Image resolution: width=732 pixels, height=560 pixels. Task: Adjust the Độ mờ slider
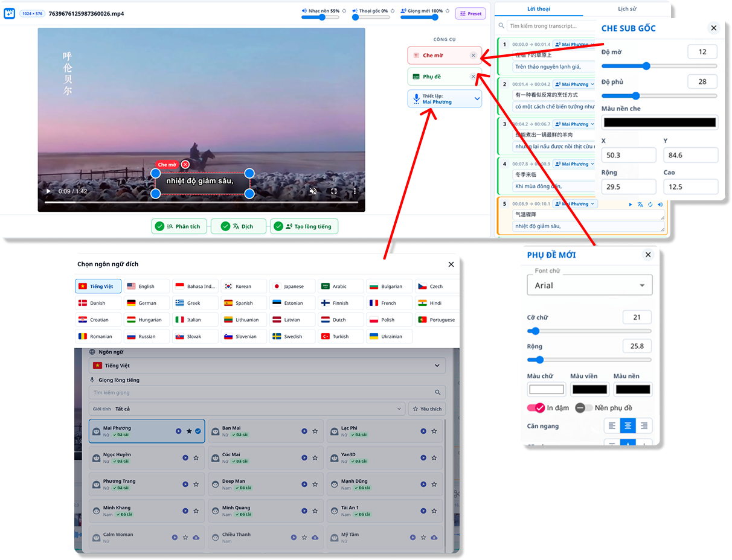tap(660, 66)
